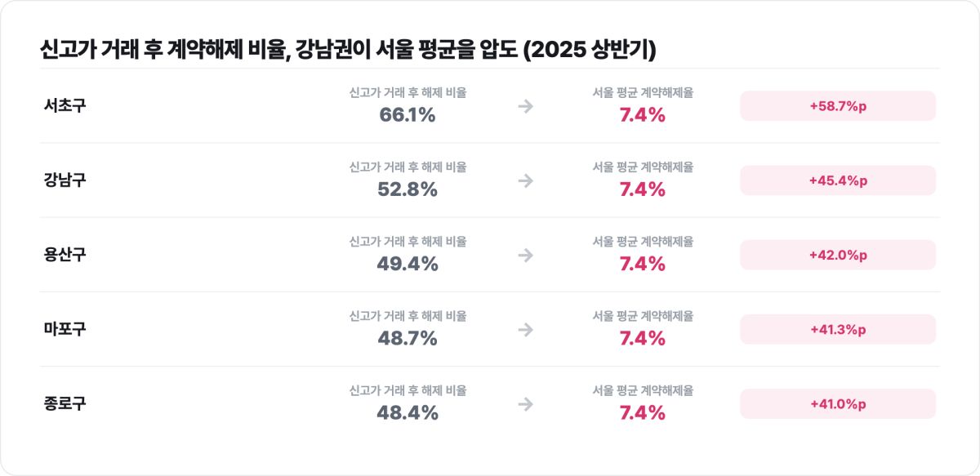
Task: Click the arrow icon in 서초구 row
Action: [x=526, y=106]
